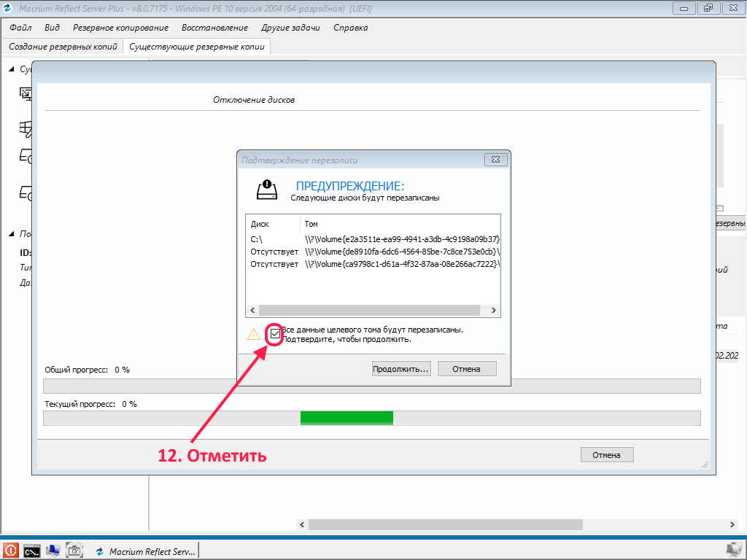This screenshot has height=560, width=747.
Task: Collapse the top sidebar tree section
Action: [12, 69]
